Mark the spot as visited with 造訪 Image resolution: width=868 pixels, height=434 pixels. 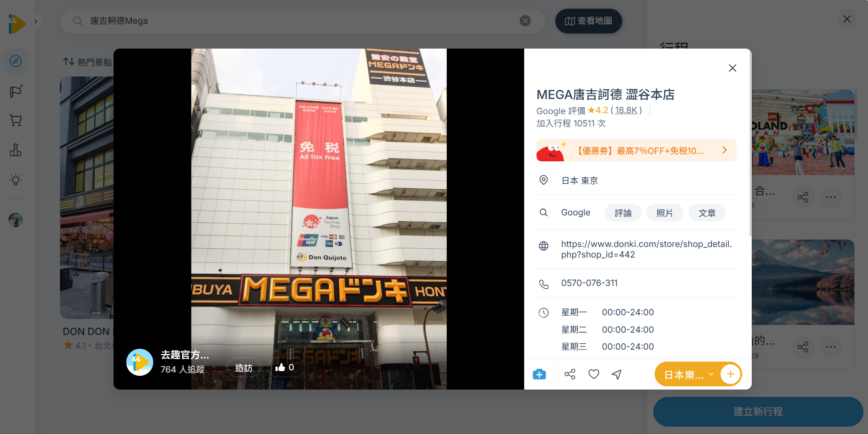tap(243, 367)
